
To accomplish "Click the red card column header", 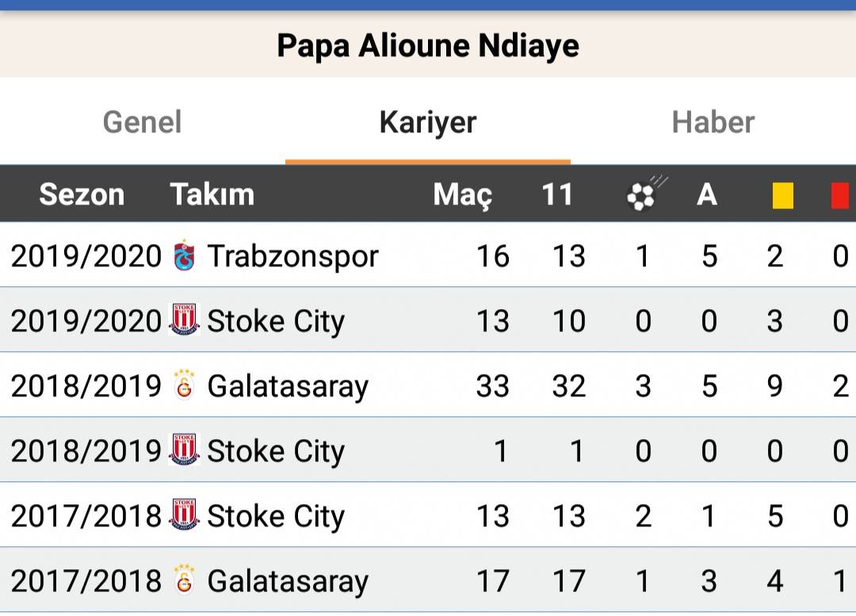I will (840, 195).
